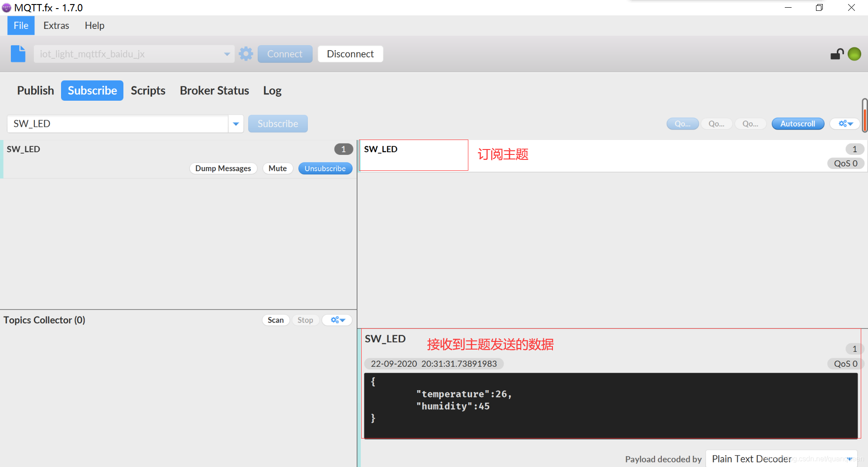The image size is (868, 467).
Task: Select the SW_LED received message row
Action: [613, 156]
